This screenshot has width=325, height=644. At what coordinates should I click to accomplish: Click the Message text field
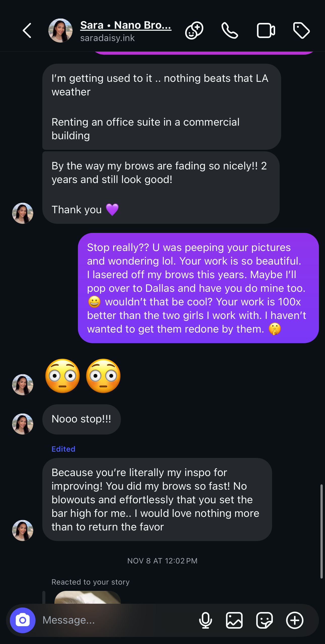116,620
